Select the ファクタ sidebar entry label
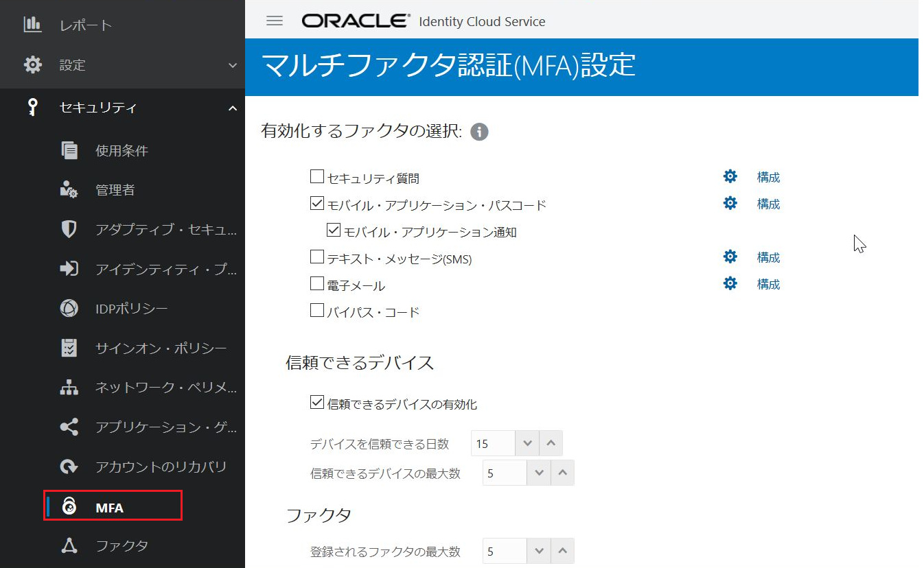Image resolution: width=924 pixels, height=568 pixels. (x=122, y=546)
